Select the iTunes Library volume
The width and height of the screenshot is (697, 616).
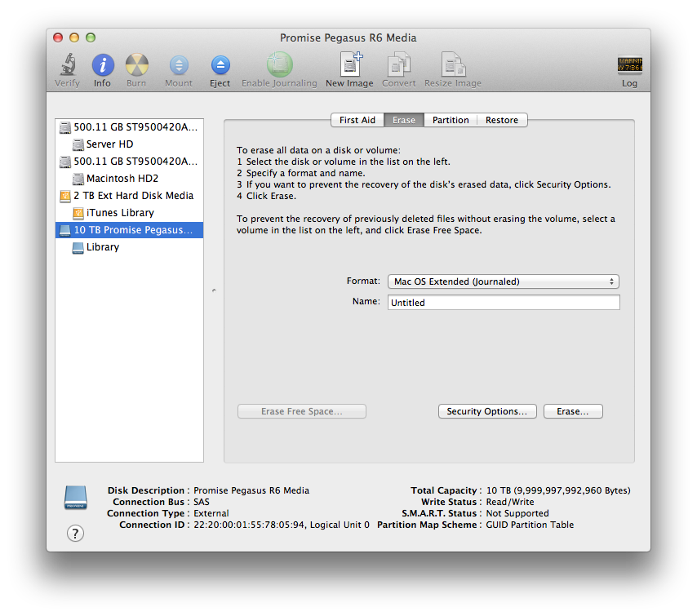tap(129, 213)
